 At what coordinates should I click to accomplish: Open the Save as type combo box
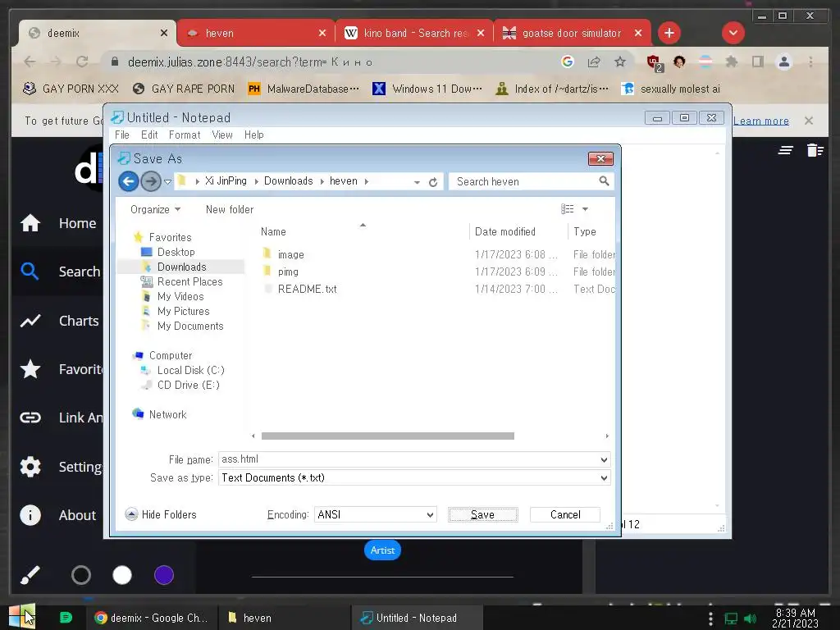point(414,478)
